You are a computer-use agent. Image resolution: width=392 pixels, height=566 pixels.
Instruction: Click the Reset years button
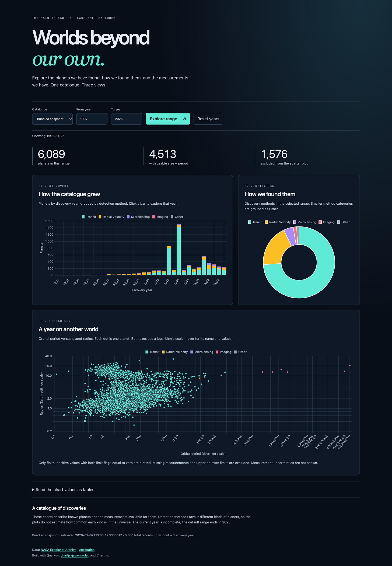point(208,119)
